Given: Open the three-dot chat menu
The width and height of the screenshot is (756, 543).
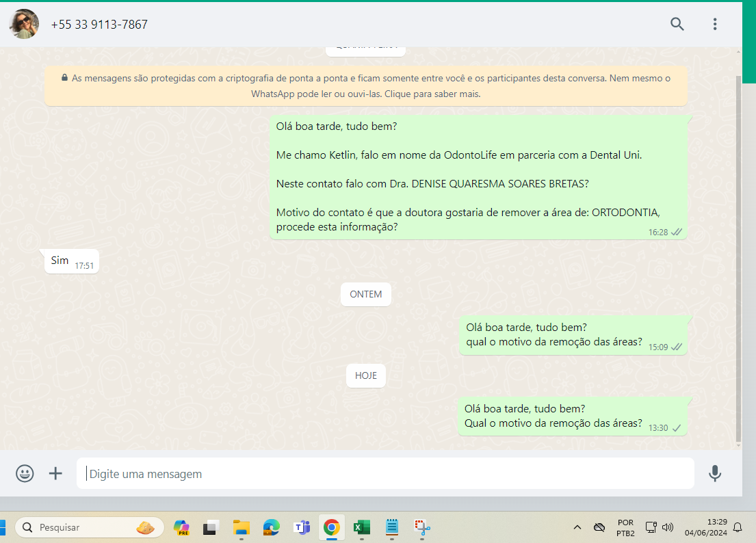Looking at the screenshot, I should pos(715,25).
